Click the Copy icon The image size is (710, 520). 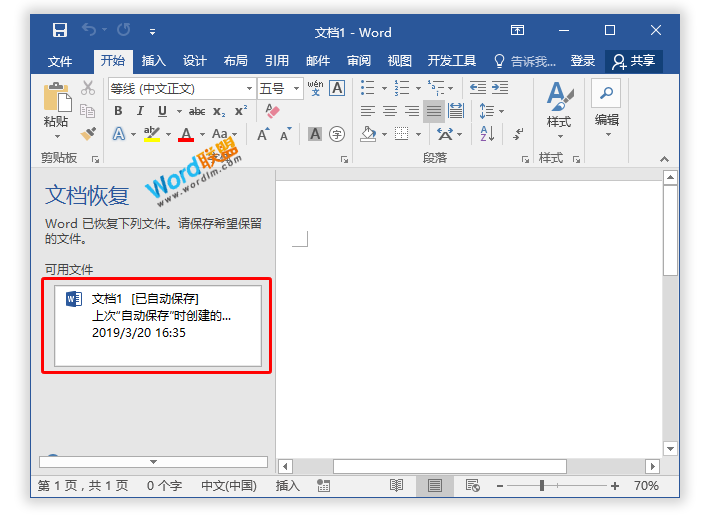click(88, 111)
